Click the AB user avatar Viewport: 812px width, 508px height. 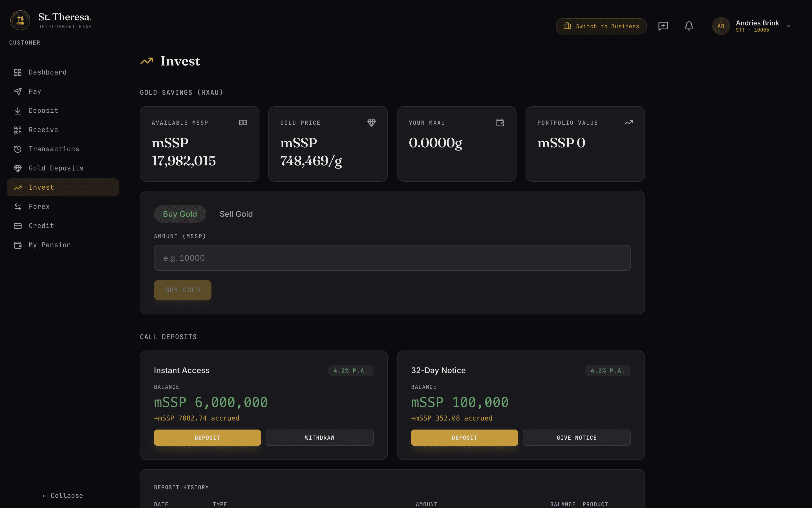721,26
